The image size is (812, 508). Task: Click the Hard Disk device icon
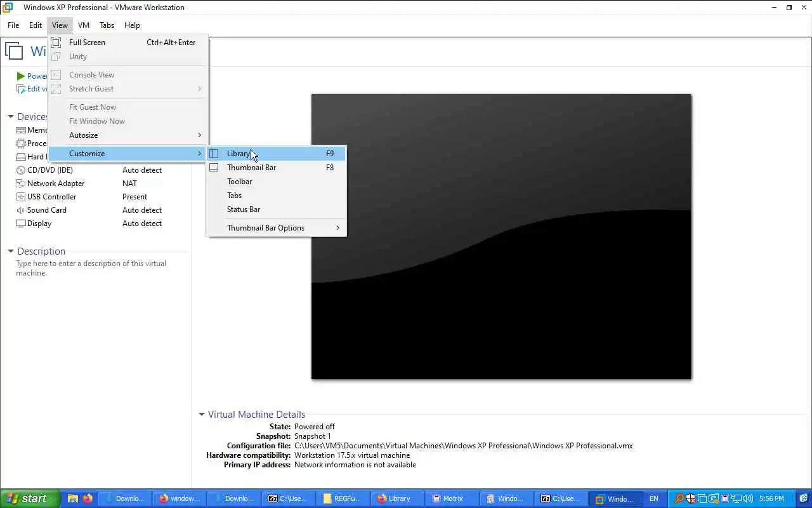tap(21, 157)
